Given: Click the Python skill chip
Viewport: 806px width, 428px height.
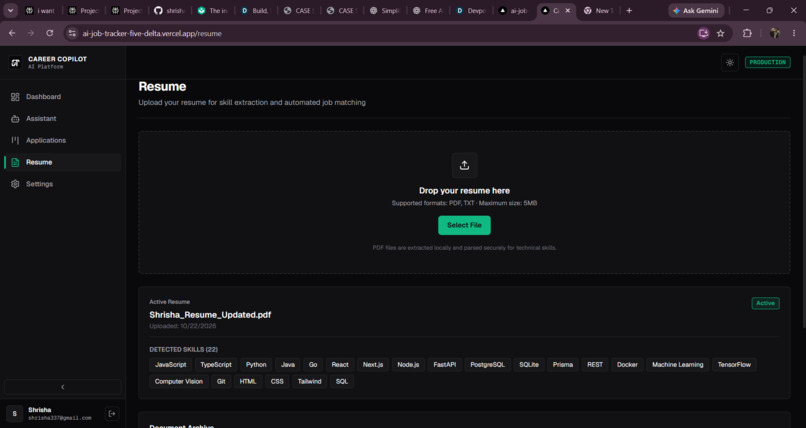Looking at the screenshot, I should pos(256,365).
